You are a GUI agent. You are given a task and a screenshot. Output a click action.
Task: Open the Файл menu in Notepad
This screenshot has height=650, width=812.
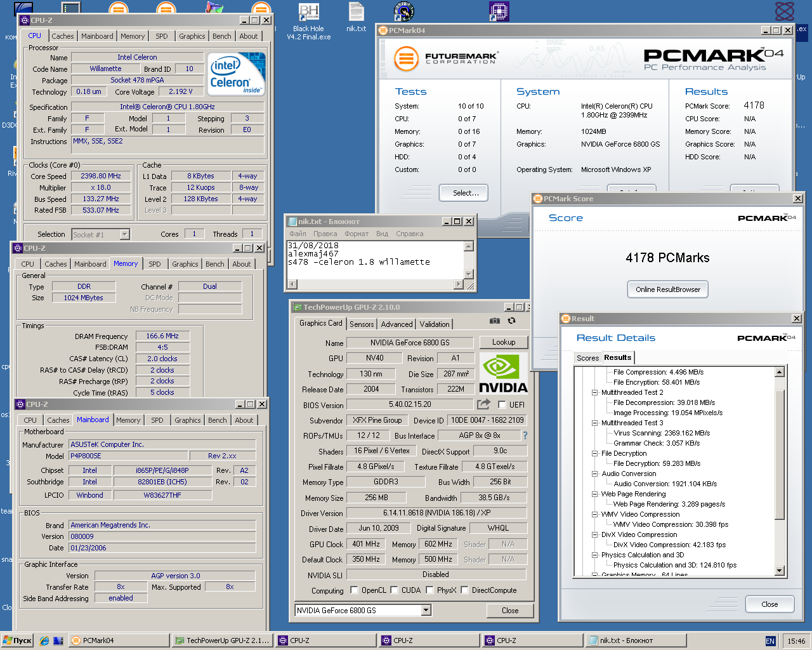[298, 234]
